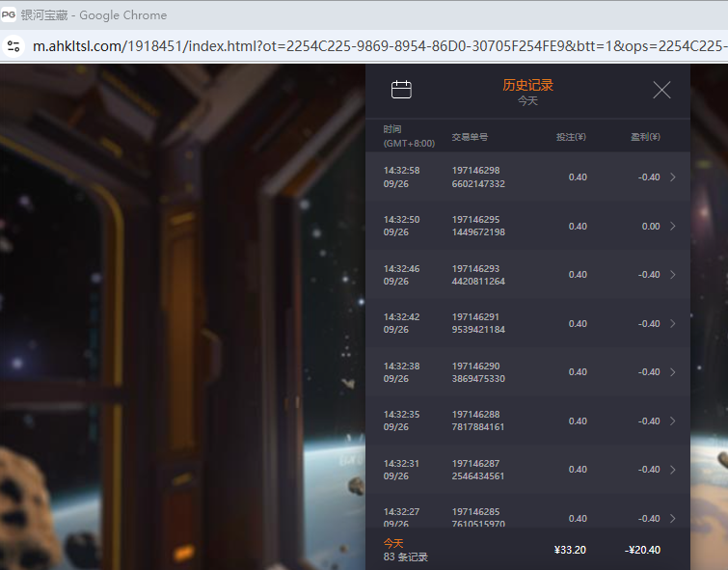Click the 时间 (GMT+8:00) column header

point(409,136)
